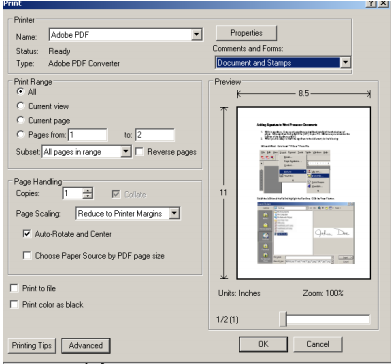Click the 'Units: Inches' label
The image size is (391, 364).
239,293
